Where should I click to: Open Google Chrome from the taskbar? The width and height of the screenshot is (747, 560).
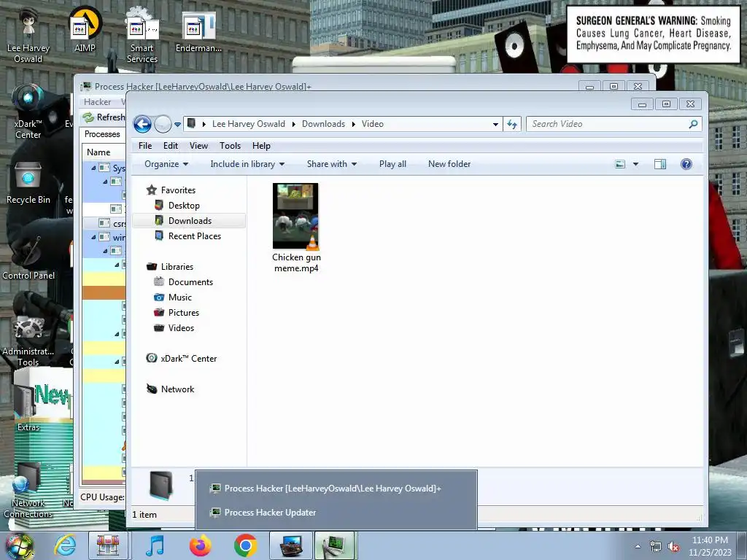pos(245,545)
